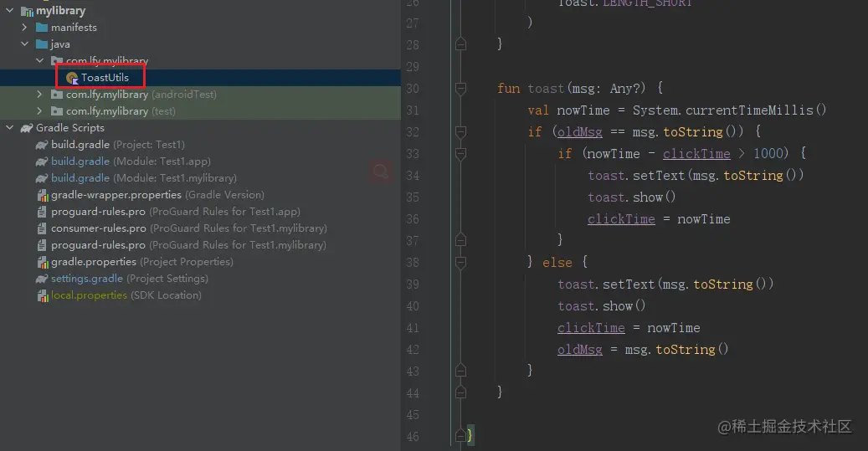Viewport: 868px width, 451px height.
Task: Click the gradle.properties file icon
Action: [43, 262]
